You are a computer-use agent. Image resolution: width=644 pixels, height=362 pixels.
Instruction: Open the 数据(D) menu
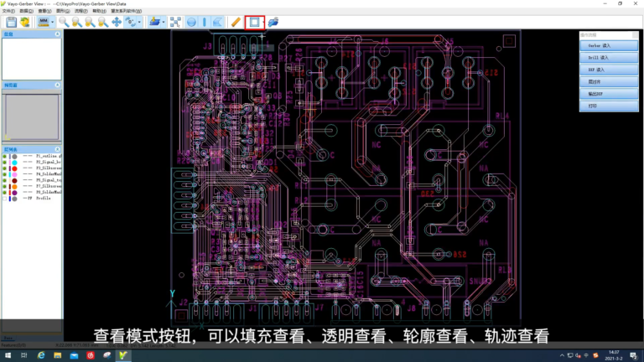(26, 11)
